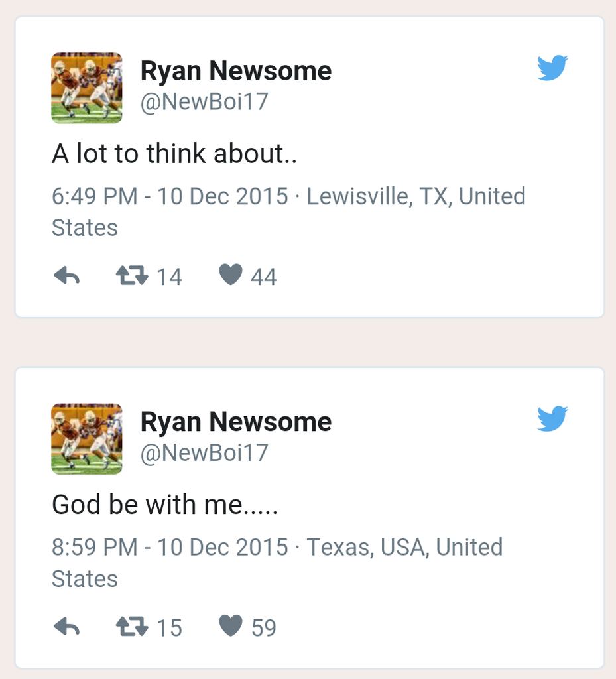This screenshot has height=679, width=616.
Task: Open @NewBoi17 handle in second tweet
Action: pyautogui.click(x=204, y=453)
